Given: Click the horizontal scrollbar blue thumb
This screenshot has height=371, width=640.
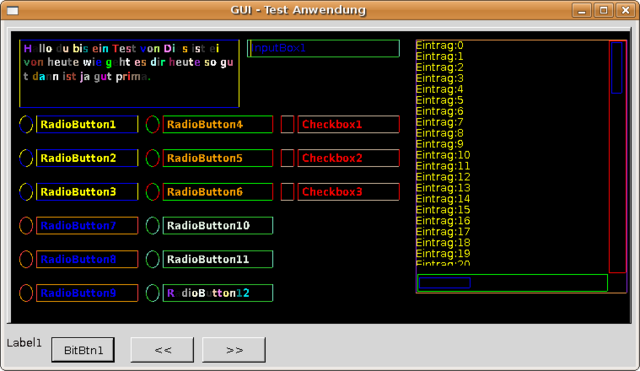Looking at the screenshot, I should point(444,282).
